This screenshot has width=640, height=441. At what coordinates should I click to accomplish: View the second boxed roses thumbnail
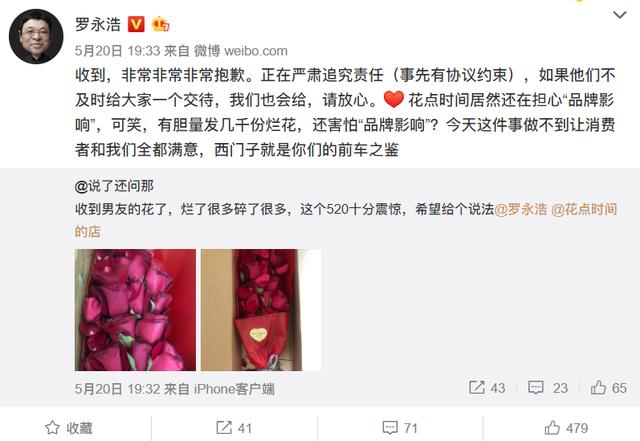(x=261, y=310)
